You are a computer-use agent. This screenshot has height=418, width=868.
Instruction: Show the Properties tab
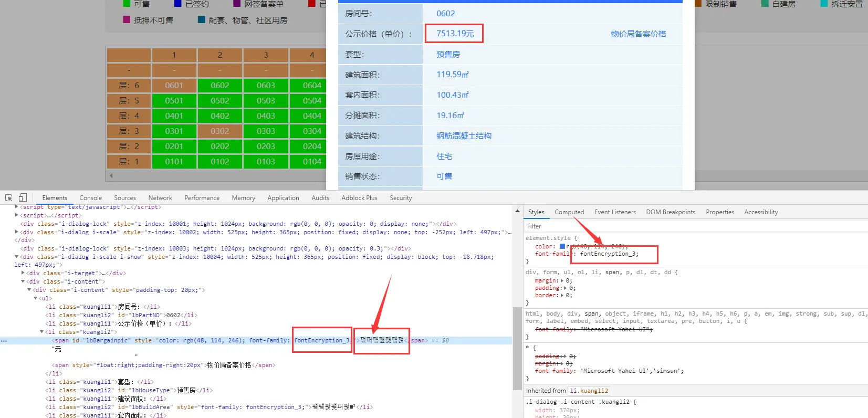720,212
